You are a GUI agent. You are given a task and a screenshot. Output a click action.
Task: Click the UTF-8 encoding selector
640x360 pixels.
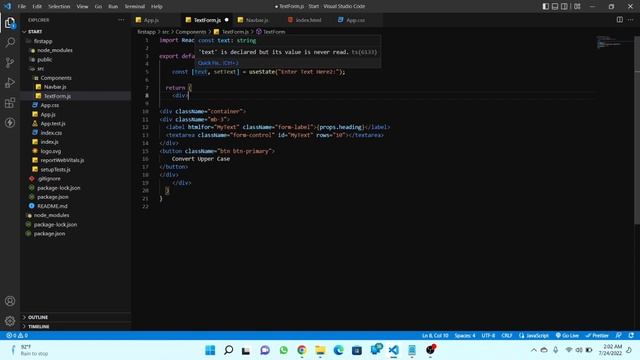(488, 336)
